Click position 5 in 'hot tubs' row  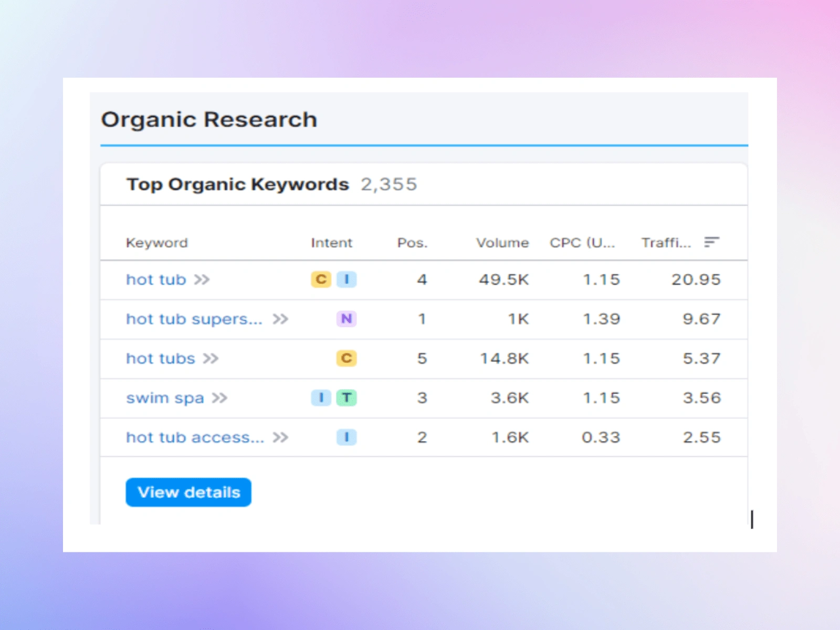tap(422, 359)
